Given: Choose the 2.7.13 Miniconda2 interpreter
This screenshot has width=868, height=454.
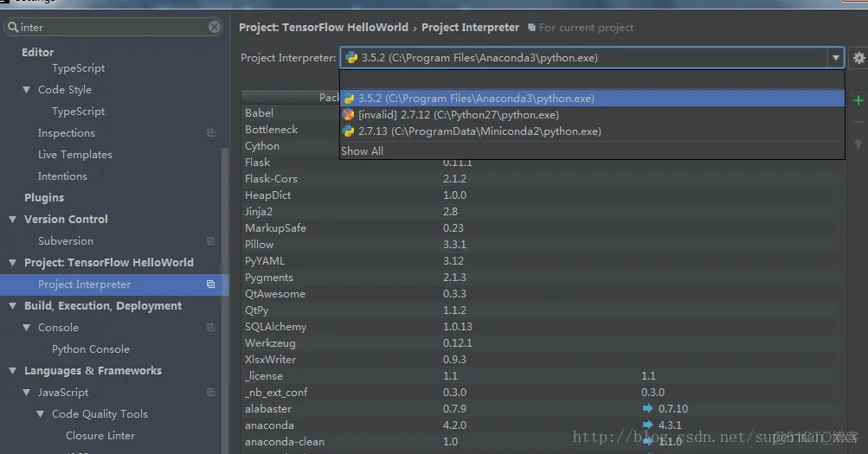Looking at the screenshot, I should coord(592,131).
